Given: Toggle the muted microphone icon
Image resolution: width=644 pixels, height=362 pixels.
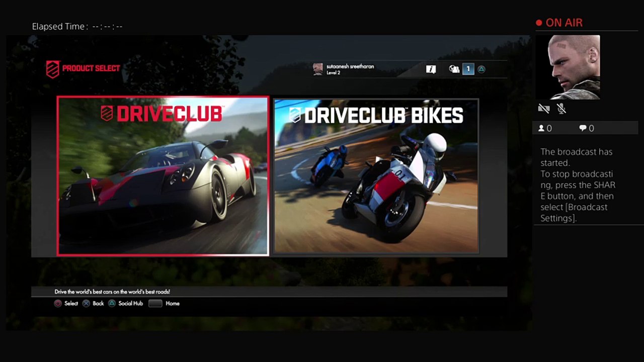Looking at the screenshot, I should pyautogui.click(x=561, y=109).
